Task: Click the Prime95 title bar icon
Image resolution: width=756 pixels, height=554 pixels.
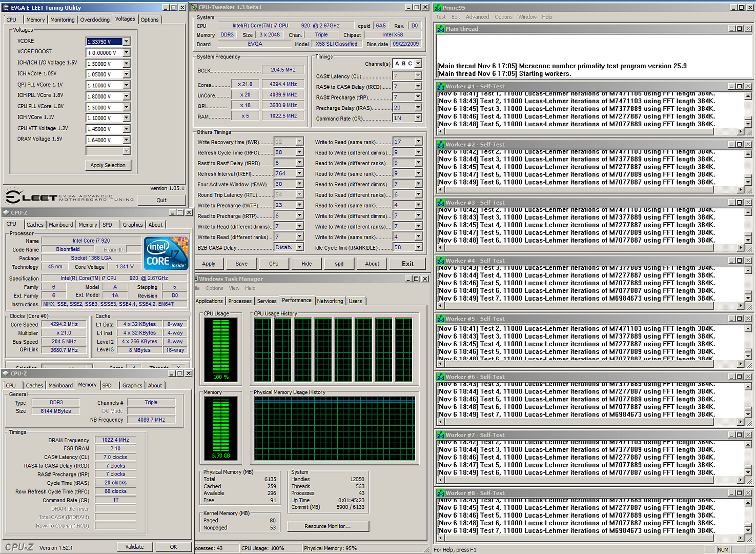Action: [x=438, y=8]
